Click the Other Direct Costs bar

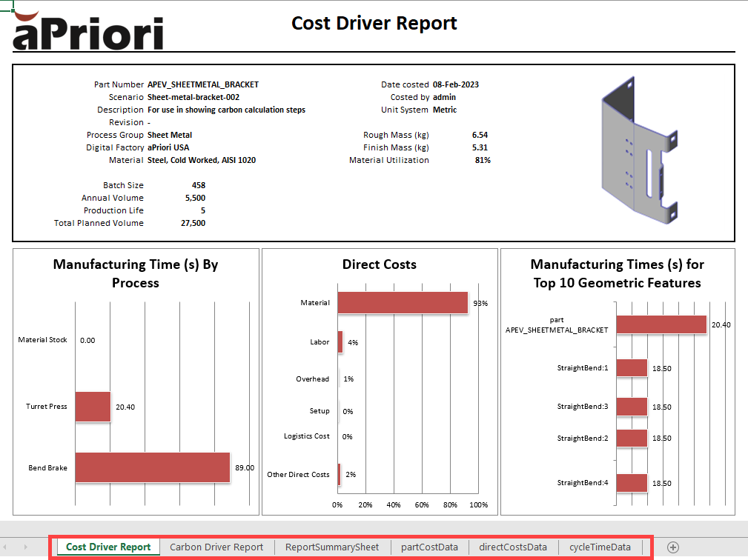(340, 474)
